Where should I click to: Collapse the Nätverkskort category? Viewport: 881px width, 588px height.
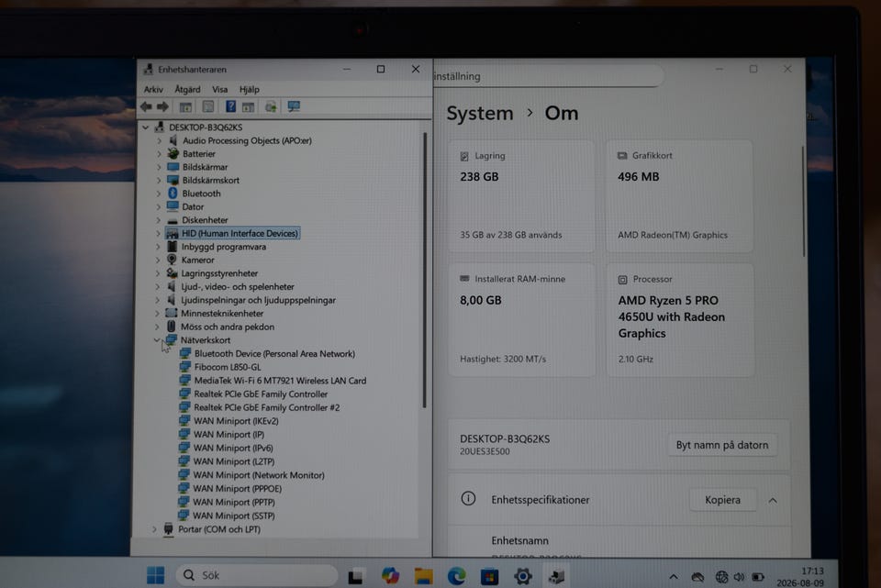(x=157, y=339)
